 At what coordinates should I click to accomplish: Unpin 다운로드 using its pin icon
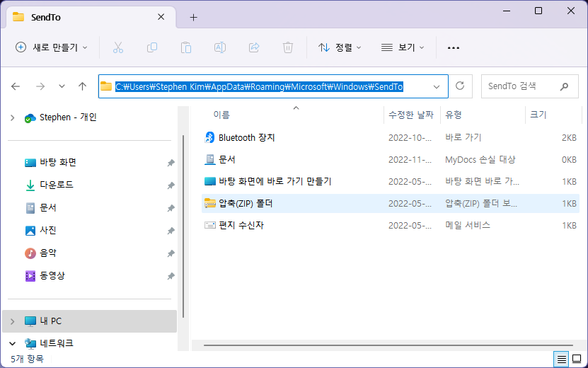[171, 185]
